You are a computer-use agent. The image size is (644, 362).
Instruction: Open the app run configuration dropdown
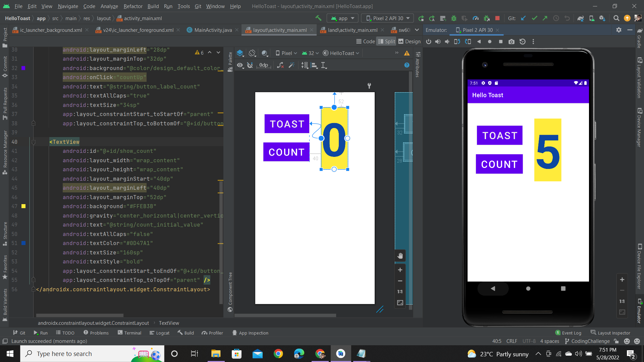(x=342, y=18)
